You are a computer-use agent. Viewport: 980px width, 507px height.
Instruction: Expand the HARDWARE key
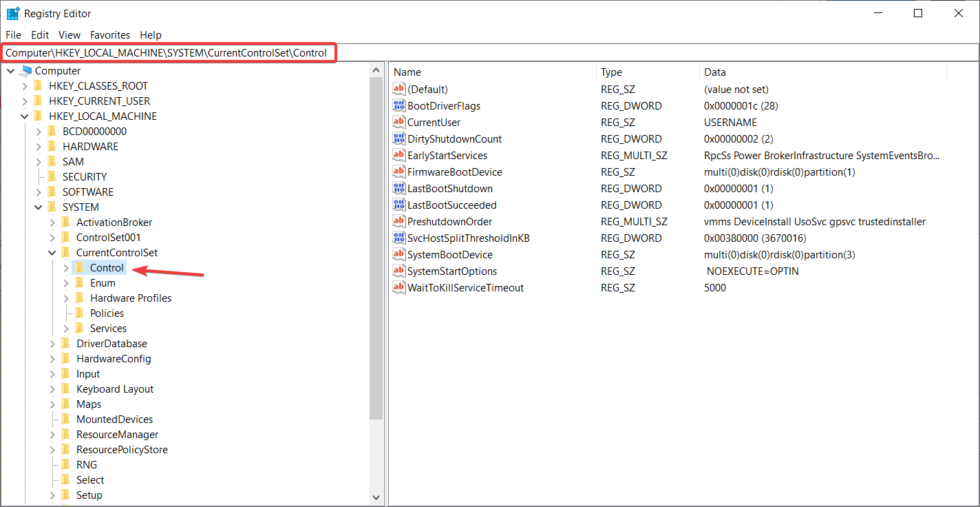click(39, 146)
